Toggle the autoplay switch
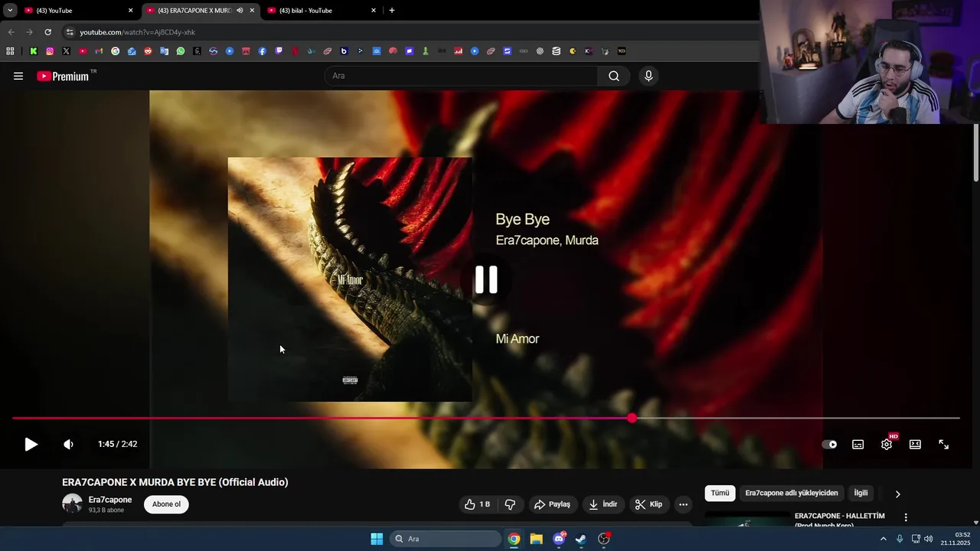Image resolution: width=980 pixels, height=551 pixels. [x=829, y=444]
